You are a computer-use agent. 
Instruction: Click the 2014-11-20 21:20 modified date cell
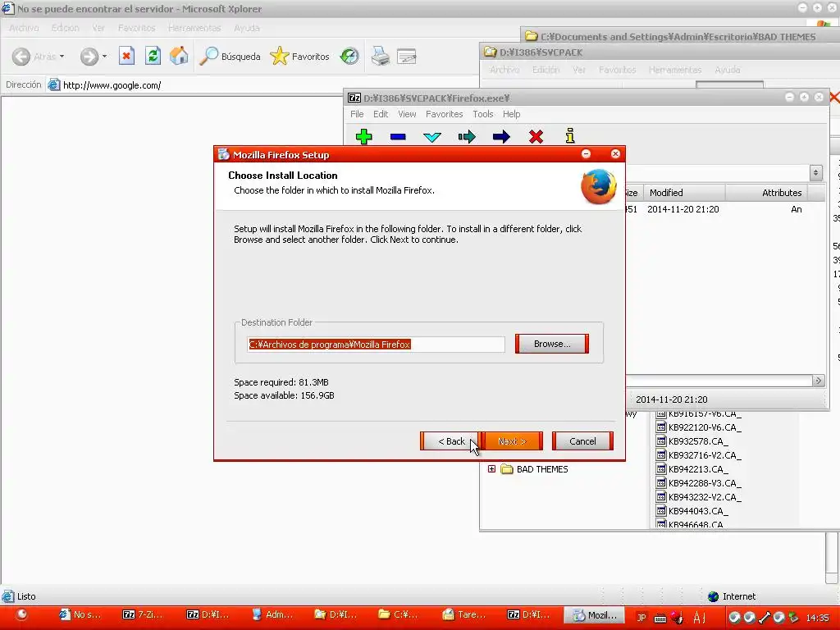tap(683, 209)
